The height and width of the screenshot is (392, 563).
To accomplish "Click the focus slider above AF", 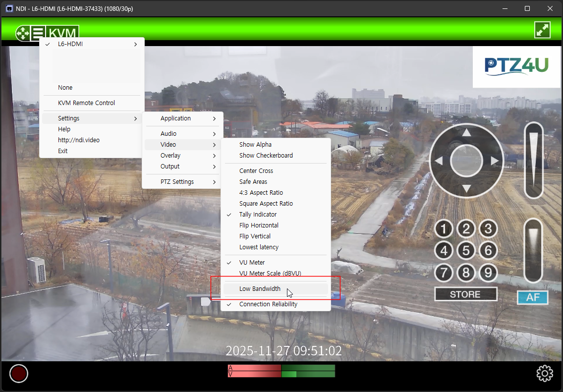I will click(534, 251).
